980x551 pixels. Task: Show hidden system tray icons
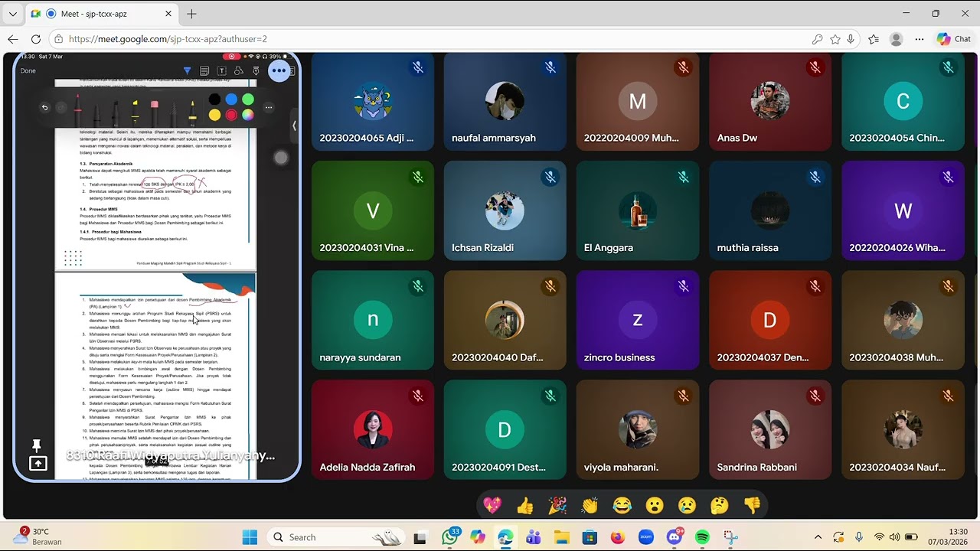coord(818,537)
